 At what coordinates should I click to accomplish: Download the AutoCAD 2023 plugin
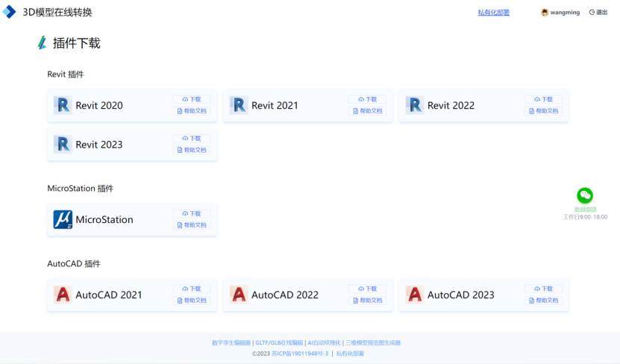tap(543, 289)
